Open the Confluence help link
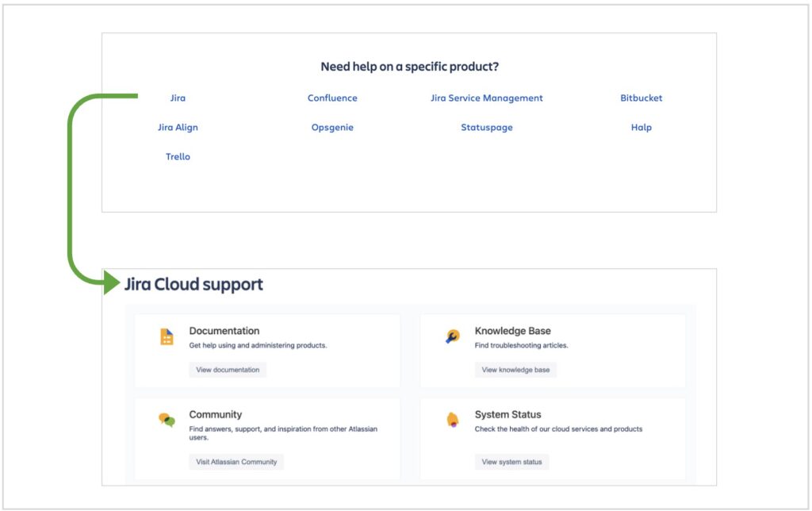 point(332,98)
